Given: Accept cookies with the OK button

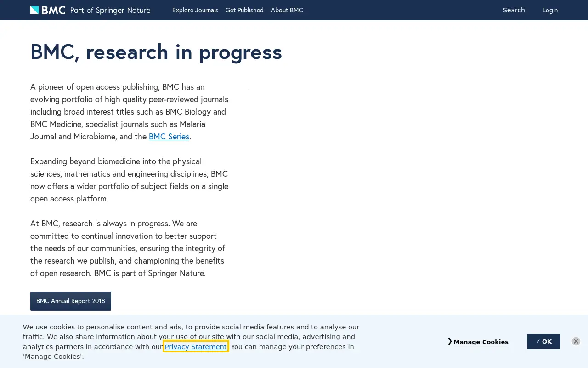Looking at the screenshot, I should tap(543, 341).
